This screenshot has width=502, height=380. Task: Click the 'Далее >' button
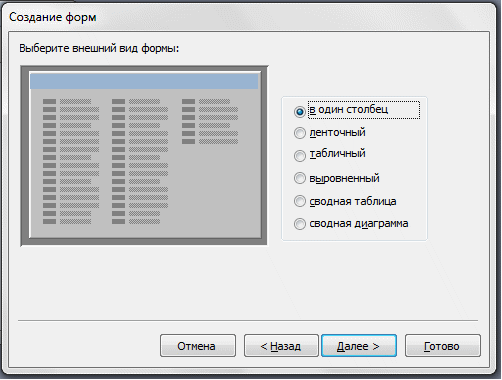(x=359, y=346)
